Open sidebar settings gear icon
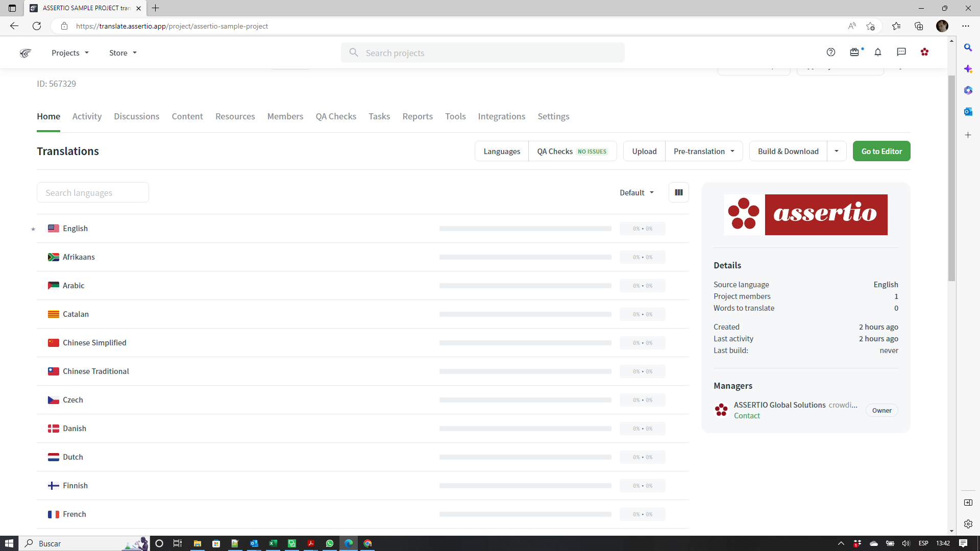The width and height of the screenshot is (980, 551). tap(968, 524)
